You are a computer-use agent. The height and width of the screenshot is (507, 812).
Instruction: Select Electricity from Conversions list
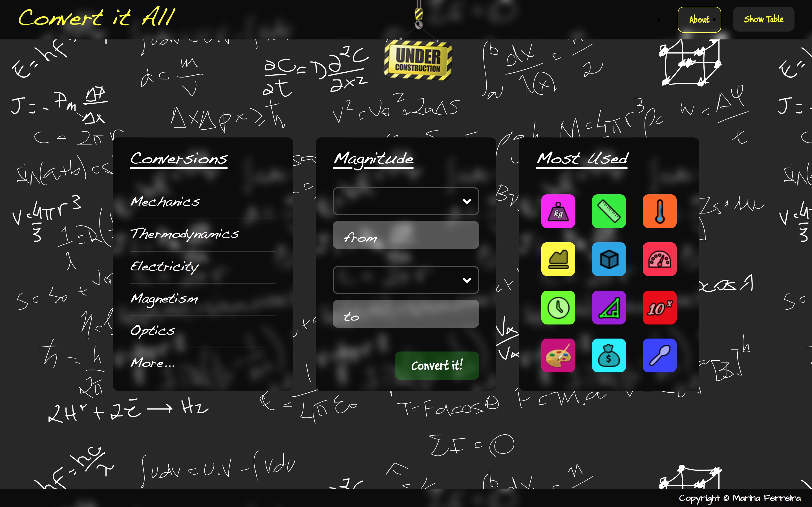click(x=164, y=266)
